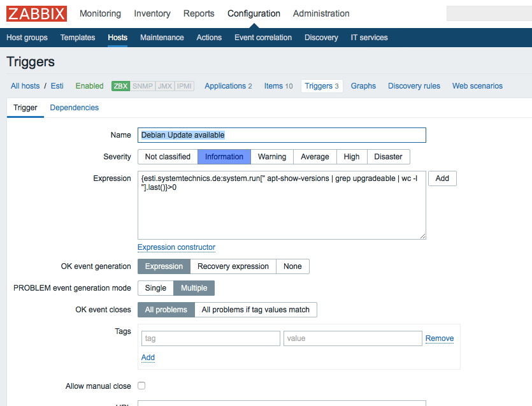Toggle Allow manual close checkbox
The width and height of the screenshot is (532, 406).
(141, 386)
